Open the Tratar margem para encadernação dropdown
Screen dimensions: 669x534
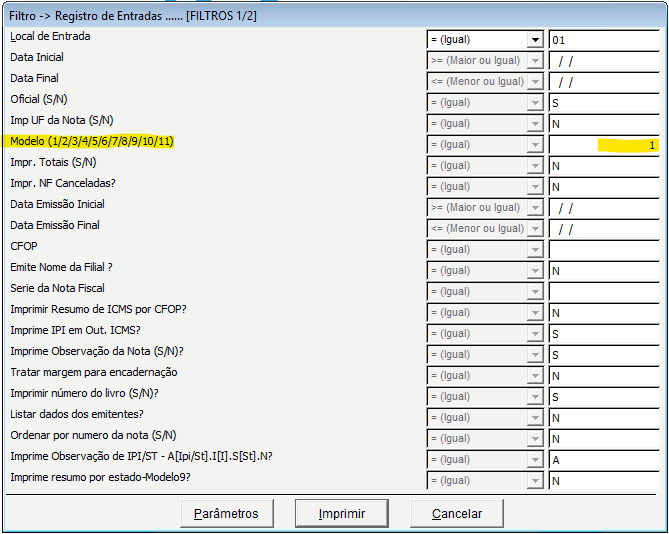[x=485, y=376]
